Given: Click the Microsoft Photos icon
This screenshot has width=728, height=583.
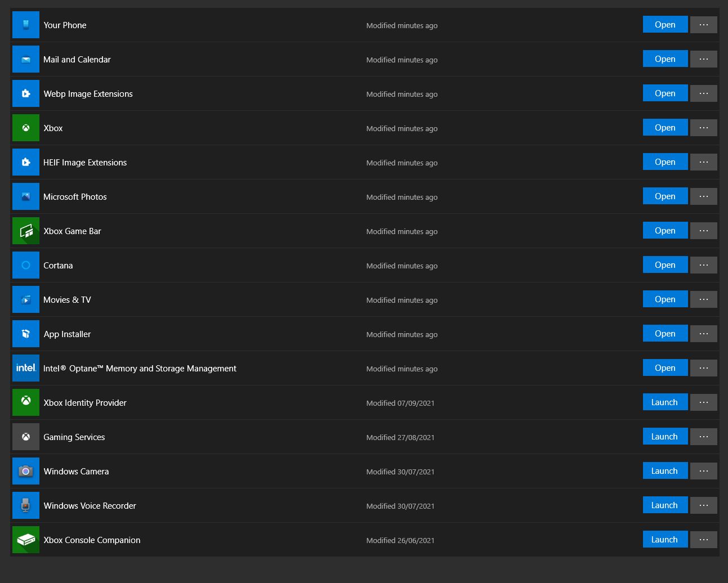Looking at the screenshot, I should pyautogui.click(x=26, y=197).
